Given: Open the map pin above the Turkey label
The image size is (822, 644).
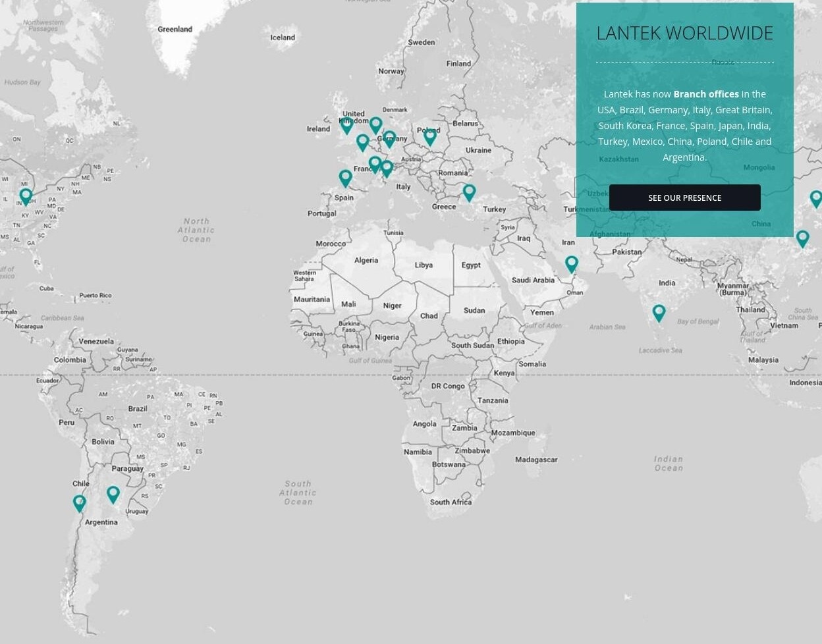Looking at the screenshot, I should [x=469, y=193].
